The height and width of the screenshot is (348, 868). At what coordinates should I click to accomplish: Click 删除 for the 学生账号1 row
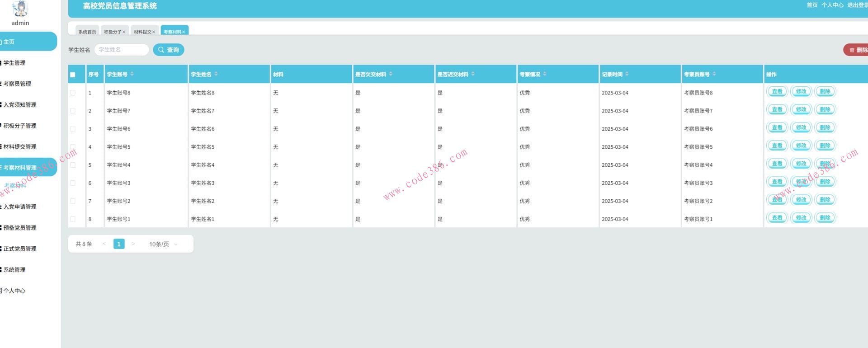[825, 218]
